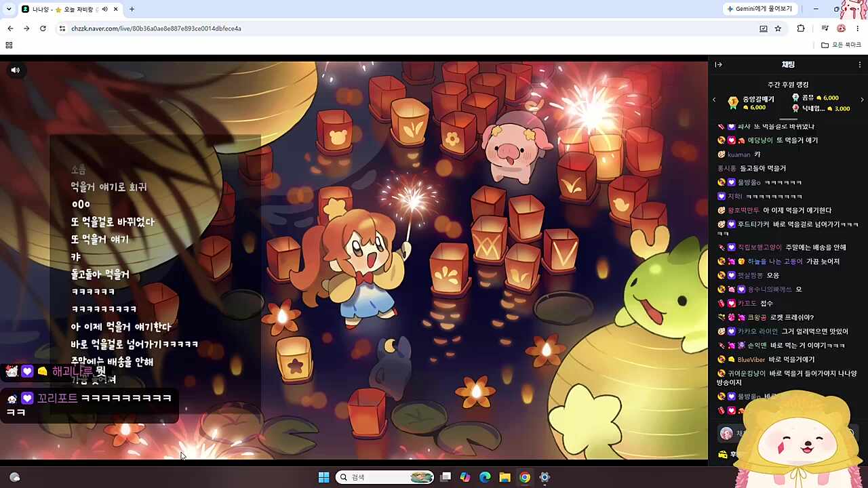Mute tab via tab speaker icon

104,9
